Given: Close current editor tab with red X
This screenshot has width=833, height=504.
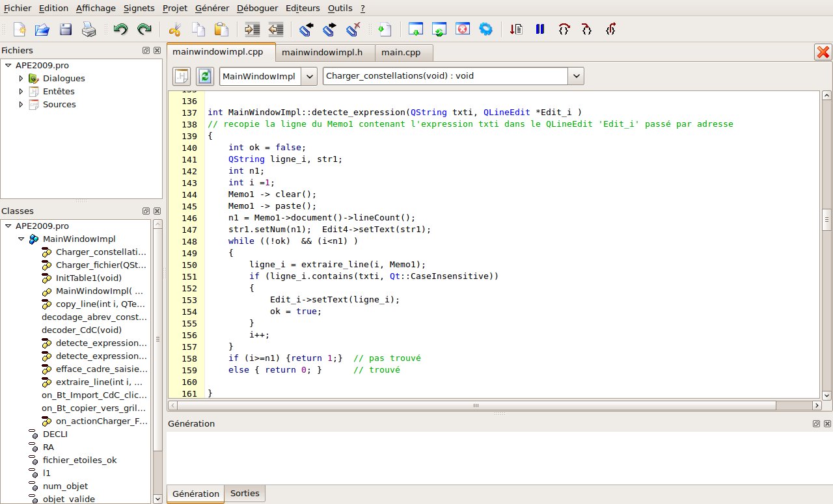Looking at the screenshot, I should (x=823, y=53).
